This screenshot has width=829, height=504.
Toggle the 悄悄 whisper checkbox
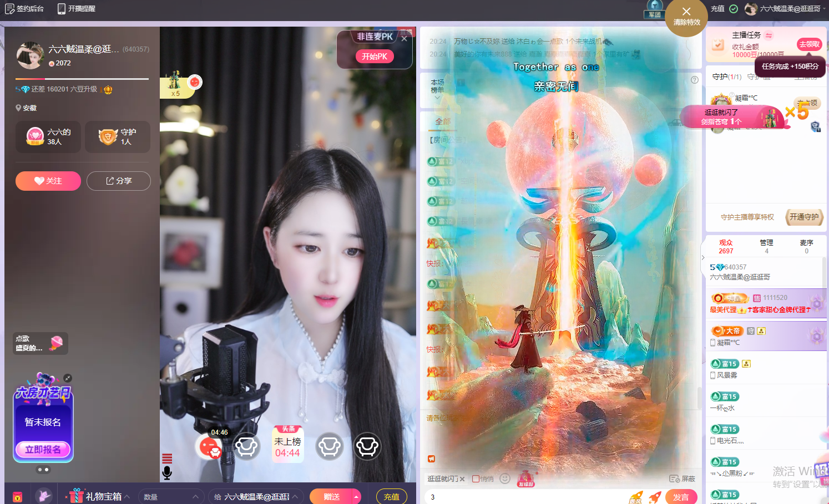coord(476,479)
